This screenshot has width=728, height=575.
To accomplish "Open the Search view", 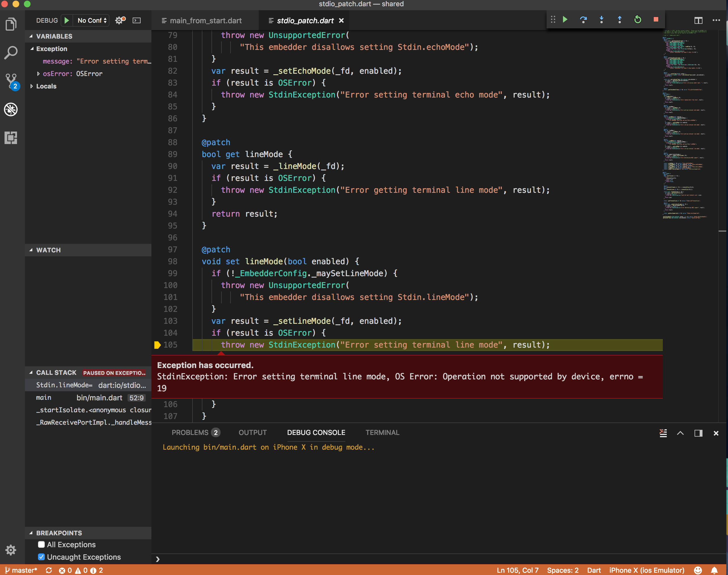I will click(x=11, y=52).
